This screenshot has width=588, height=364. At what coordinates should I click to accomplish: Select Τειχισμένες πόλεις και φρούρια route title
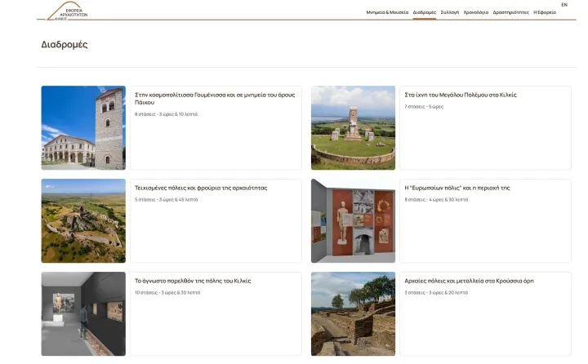[x=201, y=188]
